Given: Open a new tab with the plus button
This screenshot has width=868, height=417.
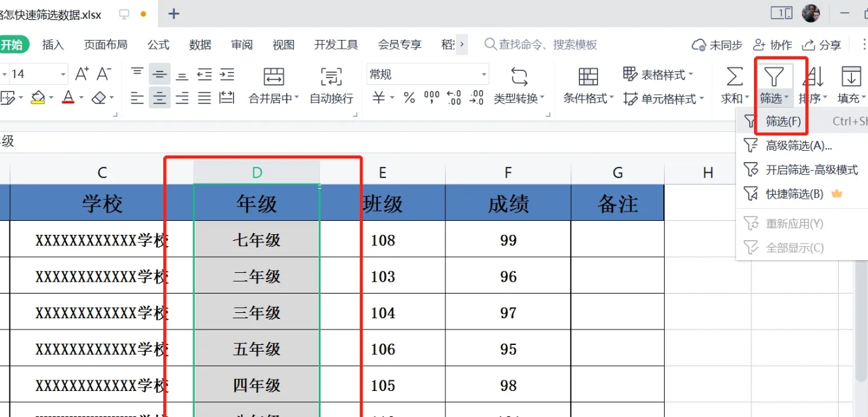Looking at the screenshot, I should click(x=174, y=13).
